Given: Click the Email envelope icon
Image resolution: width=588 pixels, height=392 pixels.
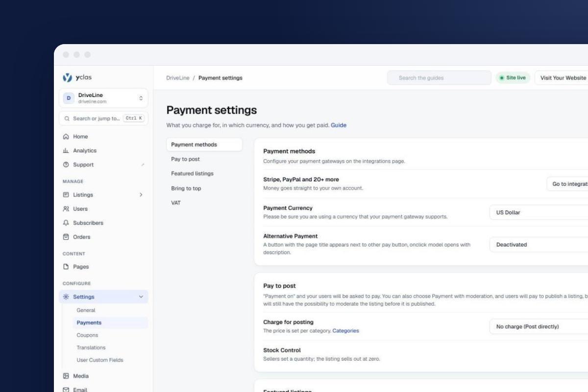Looking at the screenshot, I should pyautogui.click(x=66, y=390).
